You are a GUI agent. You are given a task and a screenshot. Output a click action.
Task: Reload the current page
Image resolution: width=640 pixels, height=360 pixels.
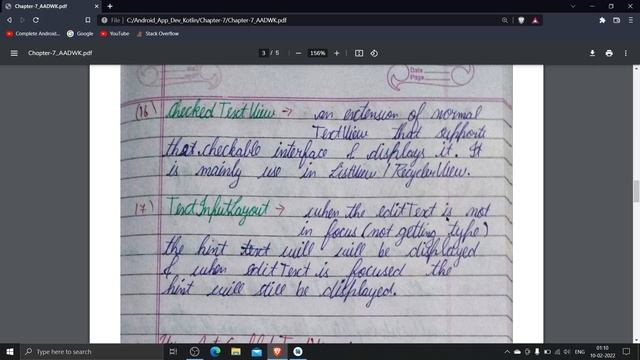pyautogui.click(x=36, y=20)
